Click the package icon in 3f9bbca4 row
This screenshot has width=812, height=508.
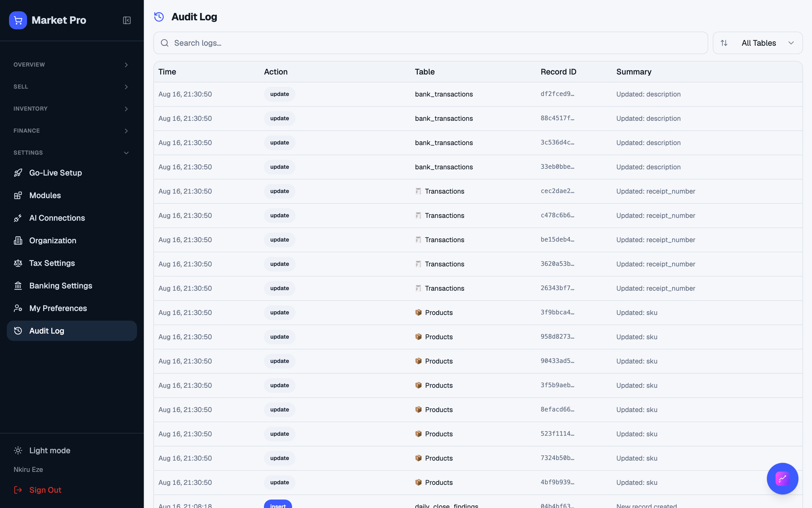[418, 312]
